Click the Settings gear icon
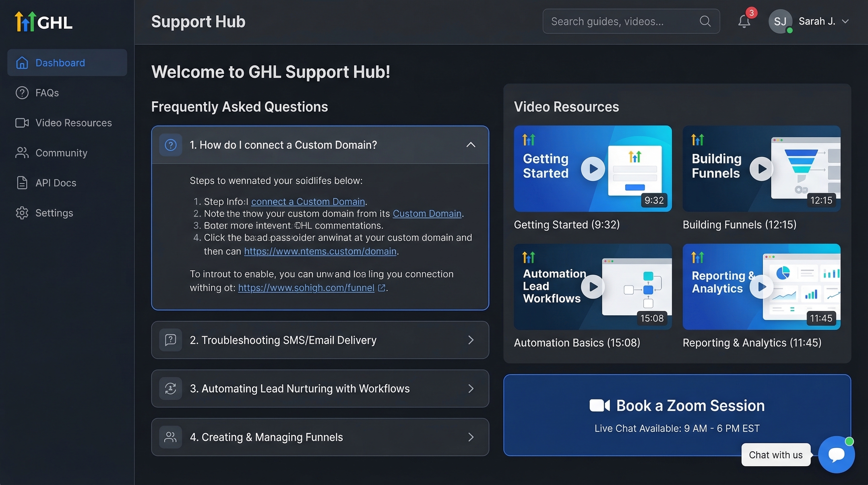This screenshot has height=485, width=868. pos(22,213)
